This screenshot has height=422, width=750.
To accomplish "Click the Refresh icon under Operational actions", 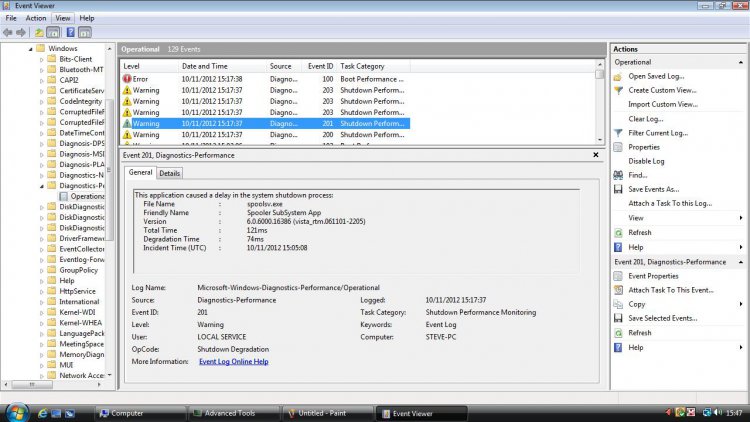I will (x=618, y=233).
